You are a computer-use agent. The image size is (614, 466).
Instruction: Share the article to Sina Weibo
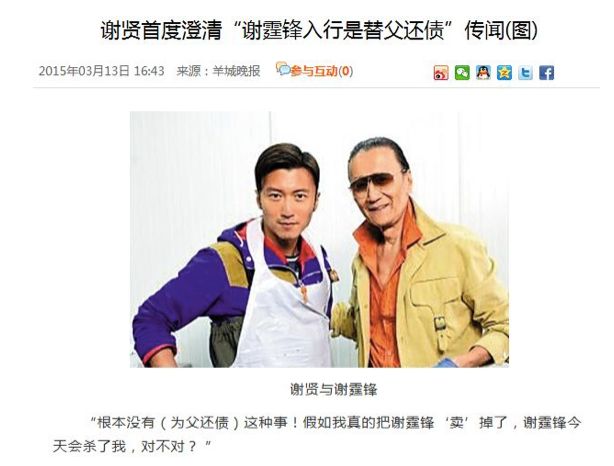tap(441, 73)
